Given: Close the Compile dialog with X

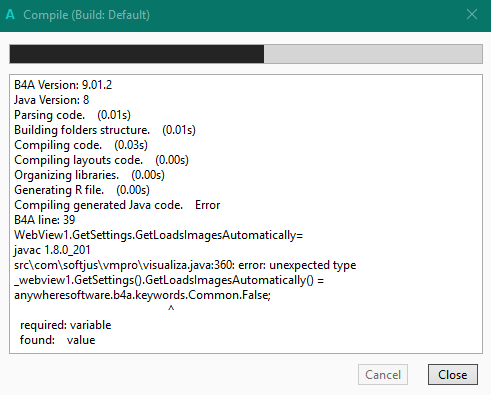Looking at the screenshot, I should pyautogui.click(x=472, y=14).
